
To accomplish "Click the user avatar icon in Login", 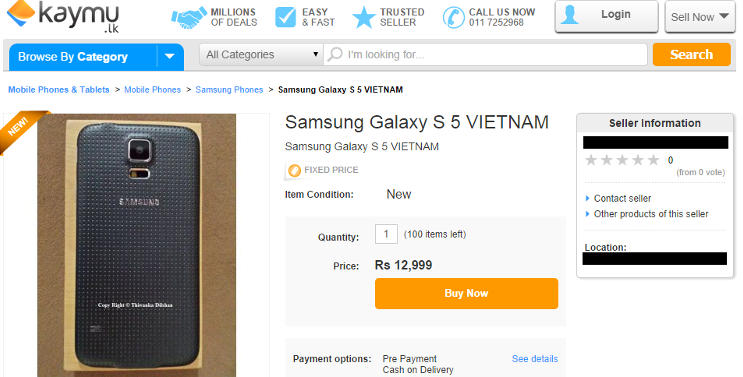I will pyautogui.click(x=569, y=15).
